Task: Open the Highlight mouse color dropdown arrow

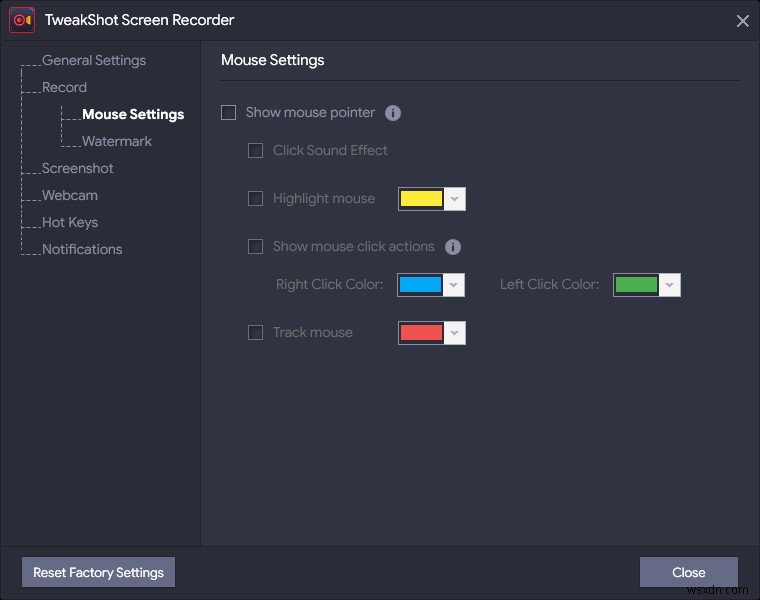Action: (455, 199)
